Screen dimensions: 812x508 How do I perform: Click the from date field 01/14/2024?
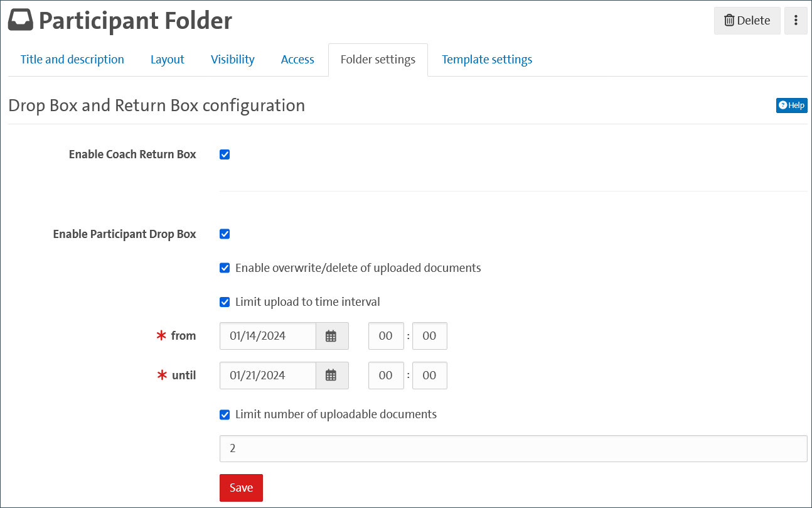[x=267, y=336]
